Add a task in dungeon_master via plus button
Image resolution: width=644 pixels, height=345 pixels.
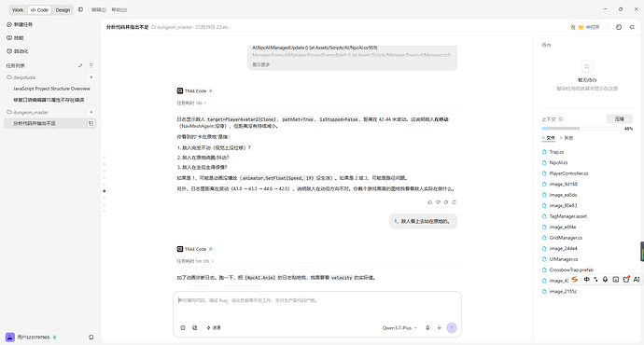pos(91,112)
